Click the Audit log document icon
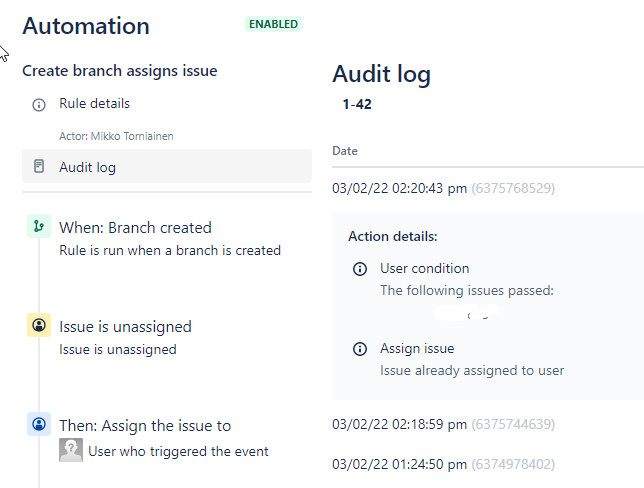644x488 pixels. tap(39, 167)
